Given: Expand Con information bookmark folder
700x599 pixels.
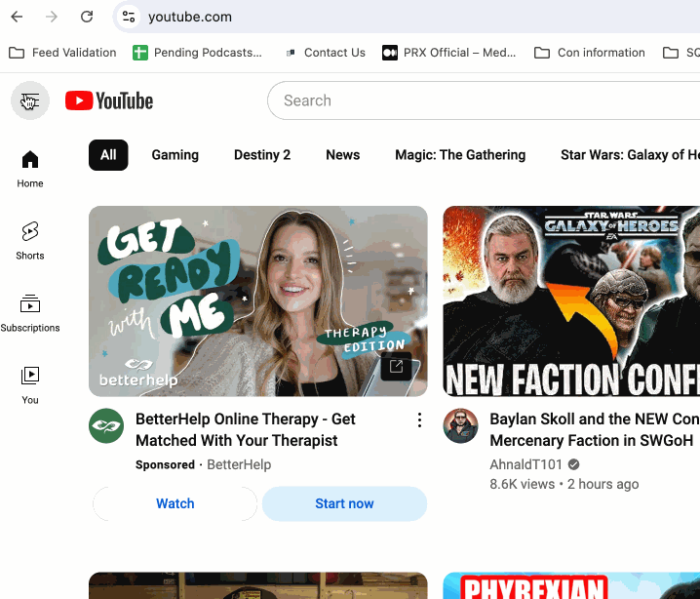Looking at the screenshot, I should pos(589,53).
